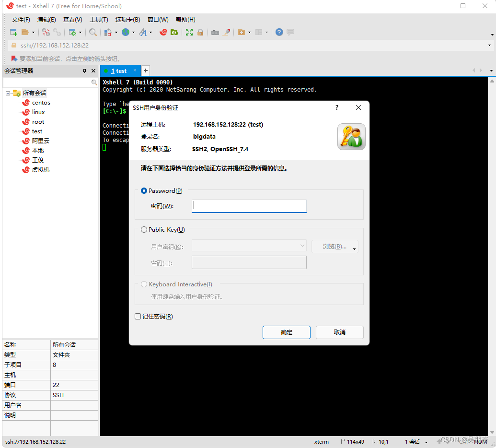Click the red Xshell swirl toolbar icon
The height and width of the screenshot is (448, 496).
coord(163,32)
